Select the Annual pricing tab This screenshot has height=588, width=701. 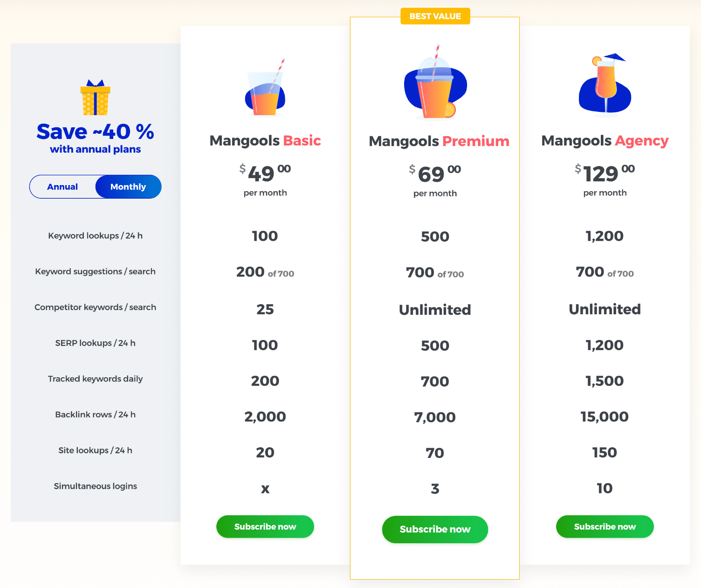pos(62,187)
